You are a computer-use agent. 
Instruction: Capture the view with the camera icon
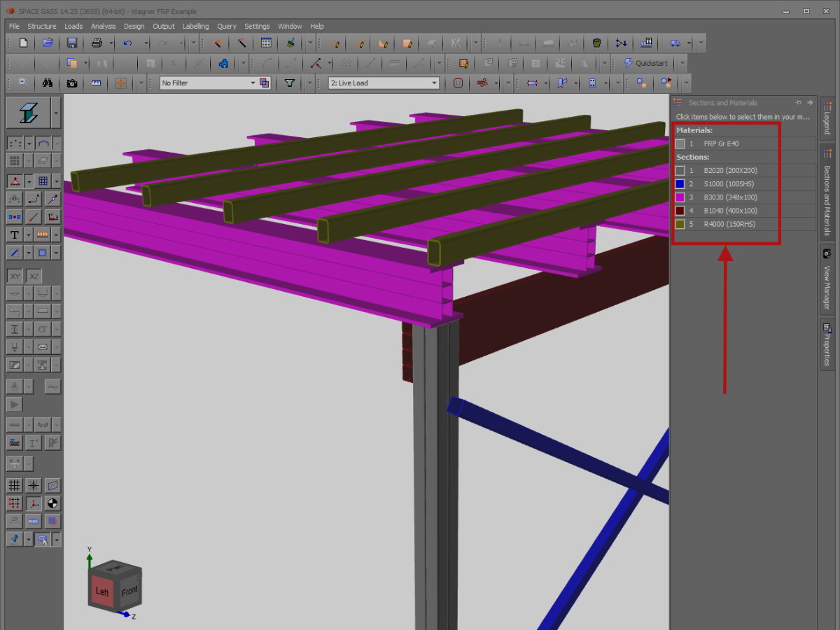click(71, 82)
